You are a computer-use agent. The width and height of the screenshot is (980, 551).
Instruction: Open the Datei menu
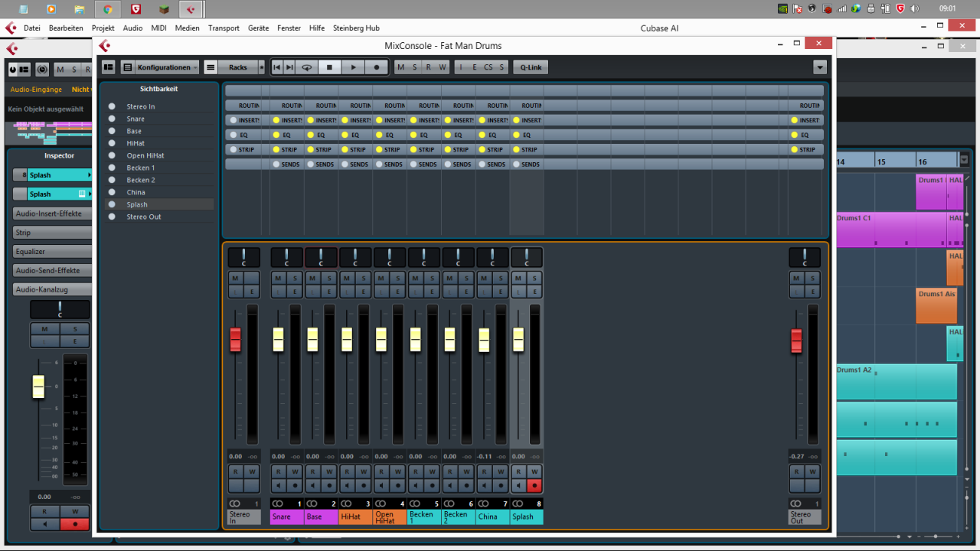32,28
